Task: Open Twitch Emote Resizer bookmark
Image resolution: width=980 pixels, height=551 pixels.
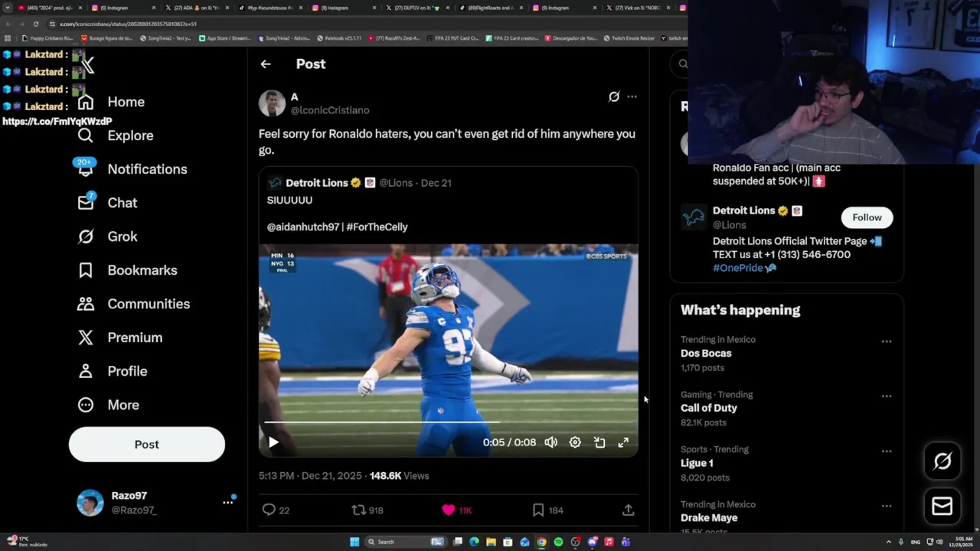Action: (x=629, y=38)
